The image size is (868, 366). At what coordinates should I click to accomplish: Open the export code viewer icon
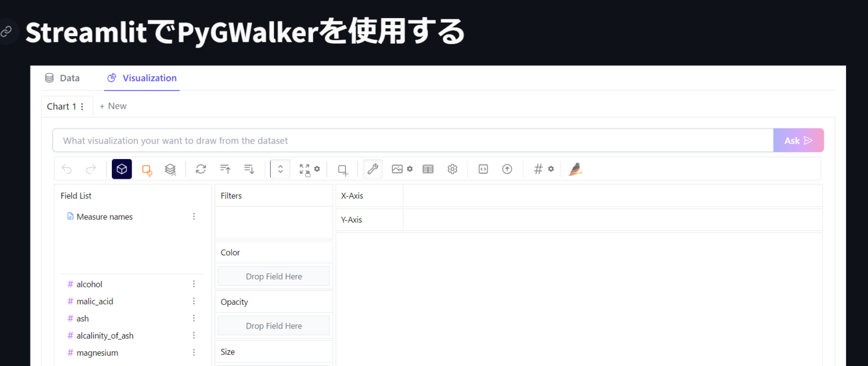[x=483, y=169]
